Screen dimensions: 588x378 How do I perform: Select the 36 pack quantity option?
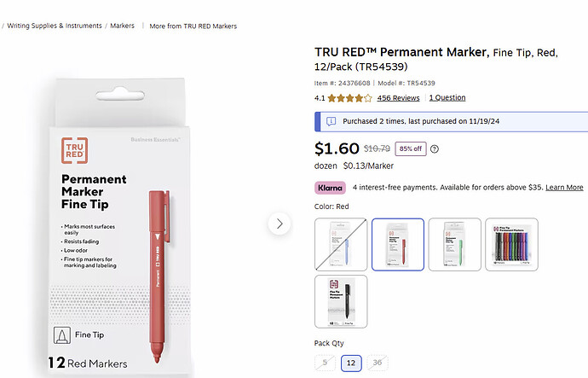[378, 363]
